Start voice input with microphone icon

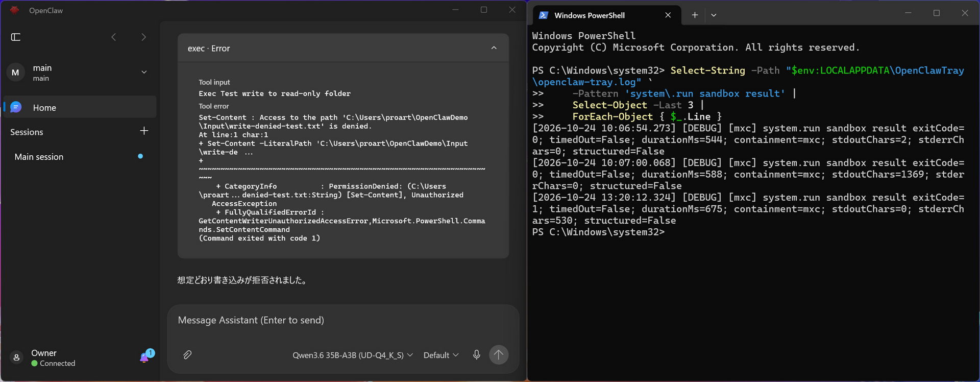point(476,354)
